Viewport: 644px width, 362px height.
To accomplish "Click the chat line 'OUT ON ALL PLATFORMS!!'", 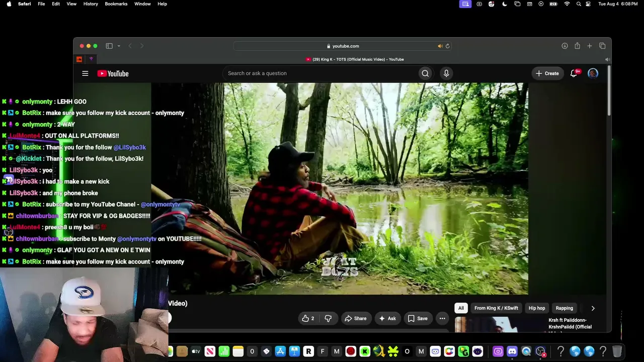I will 82,136.
